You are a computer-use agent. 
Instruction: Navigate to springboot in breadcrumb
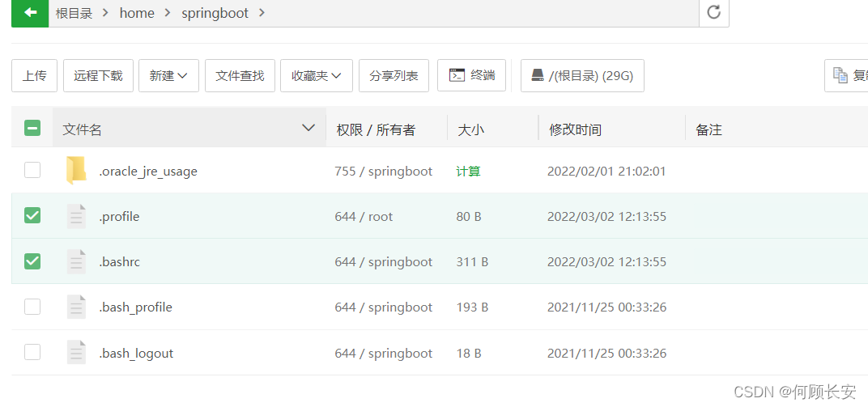(215, 13)
